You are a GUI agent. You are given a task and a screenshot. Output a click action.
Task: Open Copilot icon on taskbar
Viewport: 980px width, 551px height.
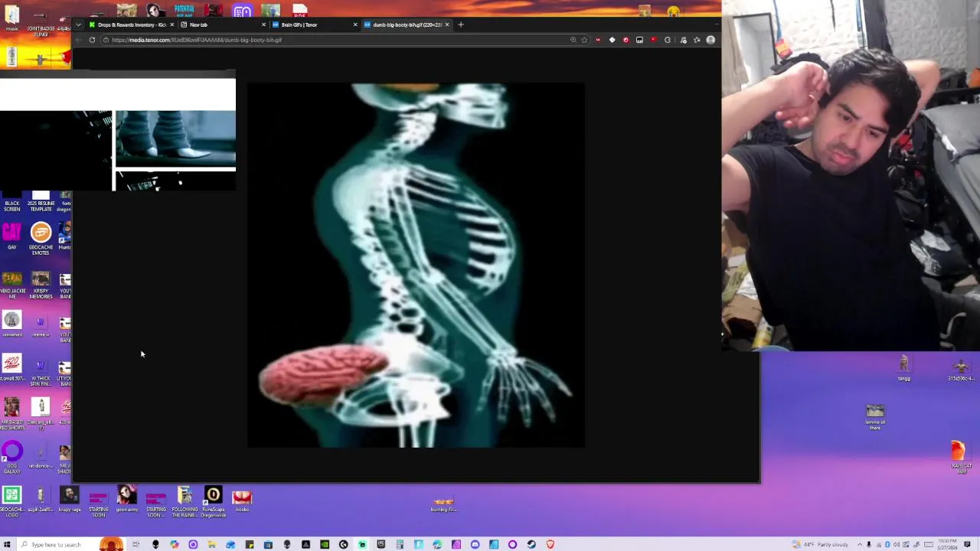175,544
